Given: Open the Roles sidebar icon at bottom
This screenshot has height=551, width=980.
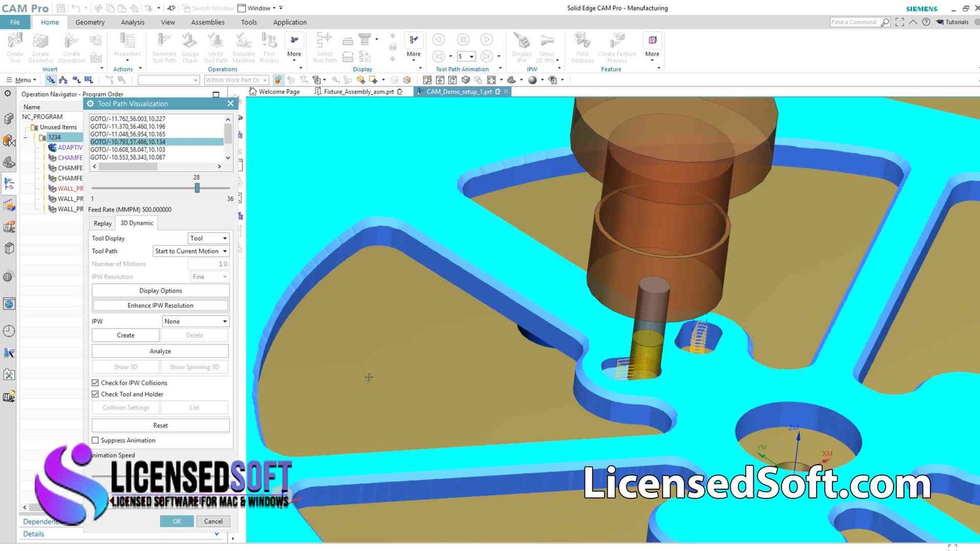Looking at the screenshot, I should pyautogui.click(x=9, y=397).
